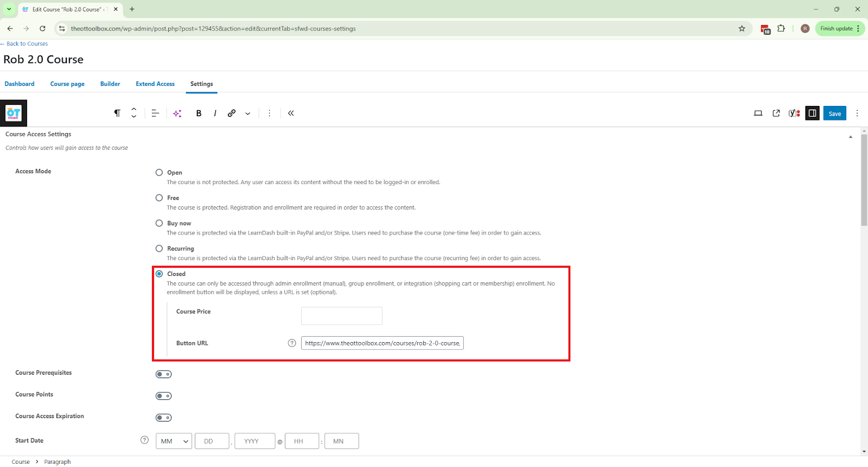868x467 pixels.
Task: Enable Course Prerequisites toggle
Action: click(x=163, y=374)
